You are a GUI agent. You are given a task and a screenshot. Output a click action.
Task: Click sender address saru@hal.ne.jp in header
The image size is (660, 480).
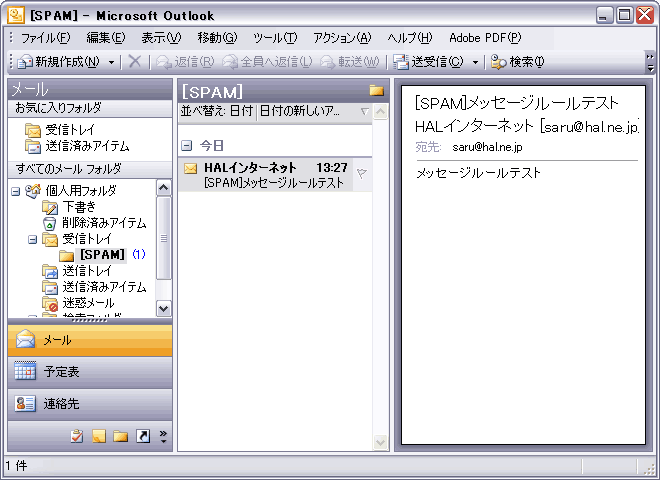tap(590, 126)
